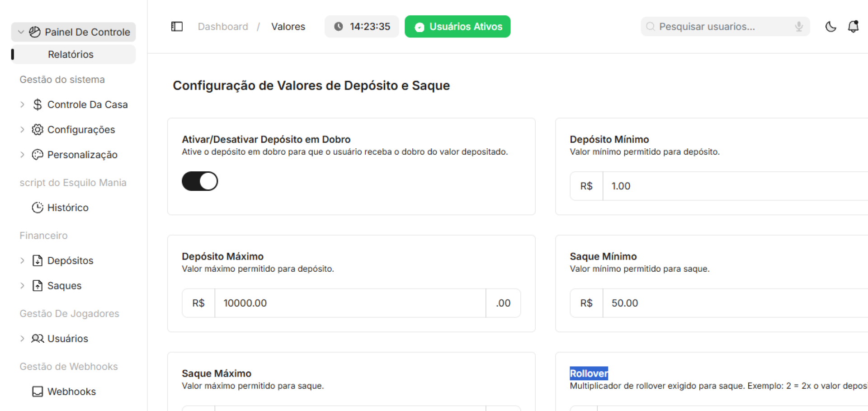Disable the Depósito em Dobro switch
This screenshot has height=411, width=868.
tap(200, 181)
